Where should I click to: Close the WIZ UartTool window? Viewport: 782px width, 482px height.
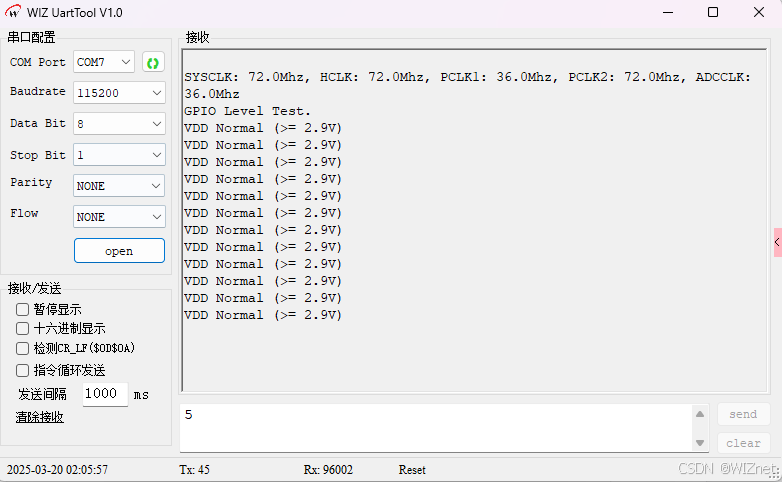coord(759,12)
